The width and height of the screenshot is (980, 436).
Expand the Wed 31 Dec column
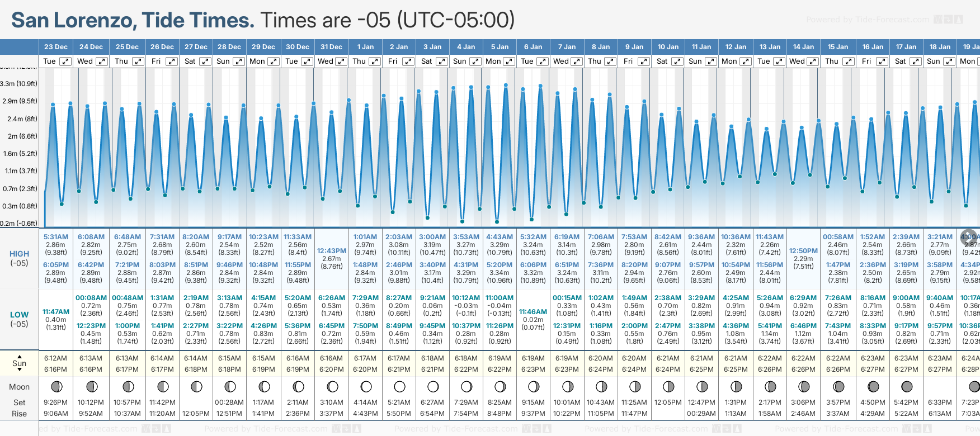click(341, 61)
